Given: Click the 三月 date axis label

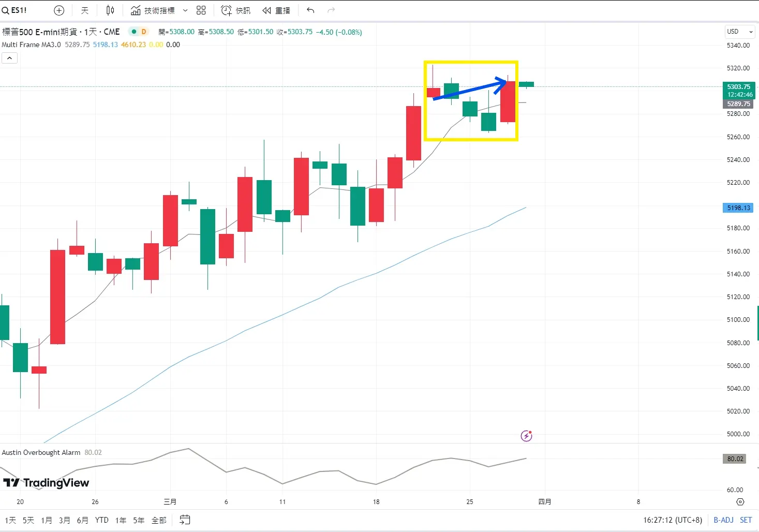Looking at the screenshot, I should coord(170,502).
